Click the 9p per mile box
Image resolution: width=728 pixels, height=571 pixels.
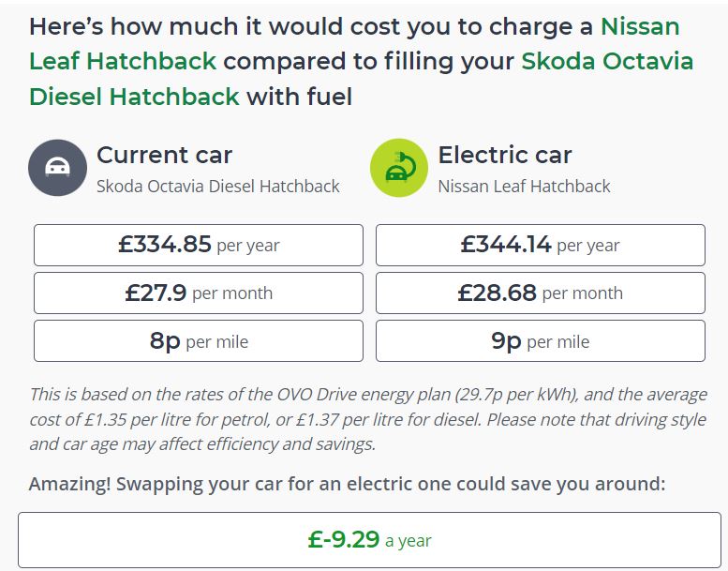[x=540, y=341]
